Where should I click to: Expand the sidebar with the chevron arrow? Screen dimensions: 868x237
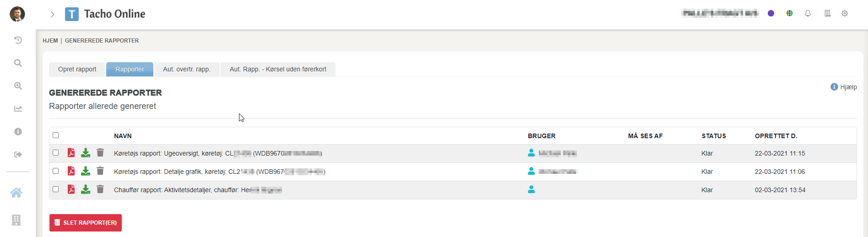(x=53, y=15)
